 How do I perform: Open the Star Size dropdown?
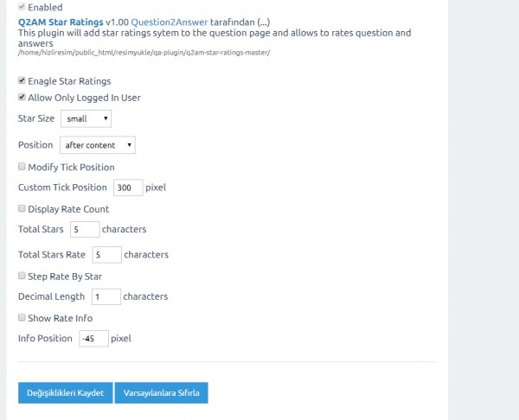[x=86, y=118]
